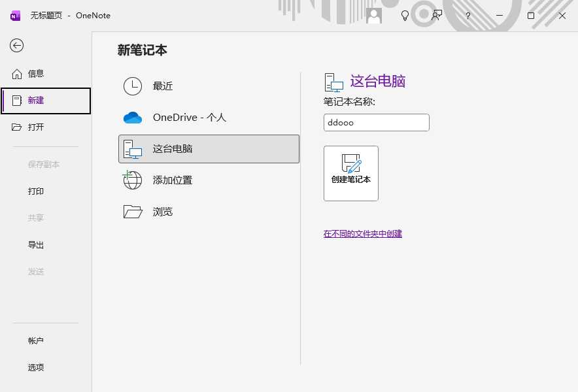The width and height of the screenshot is (578, 392).
Task: Open help question mark icon
Action: tap(467, 16)
